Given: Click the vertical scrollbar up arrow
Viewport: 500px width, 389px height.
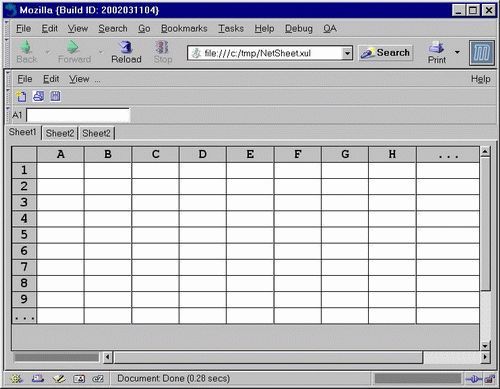Looking at the screenshot, I should click(485, 152).
